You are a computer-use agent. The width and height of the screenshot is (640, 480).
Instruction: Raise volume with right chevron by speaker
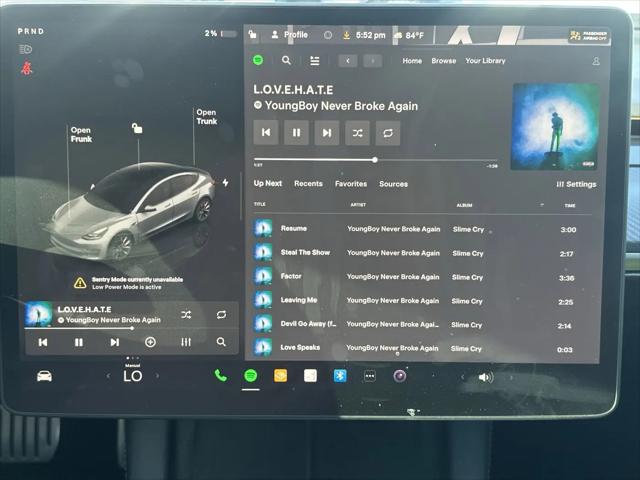(x=511, y=377)
